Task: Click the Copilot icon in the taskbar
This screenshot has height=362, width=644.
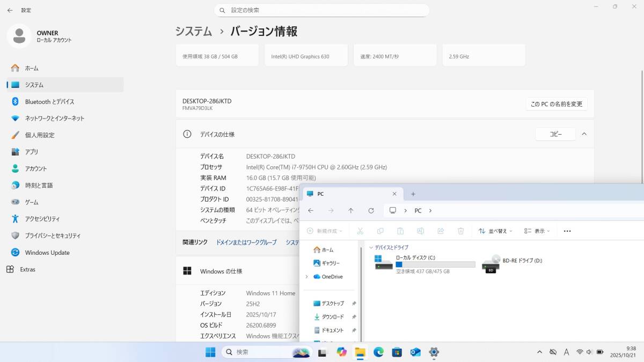Action: (x=341, y=352)
